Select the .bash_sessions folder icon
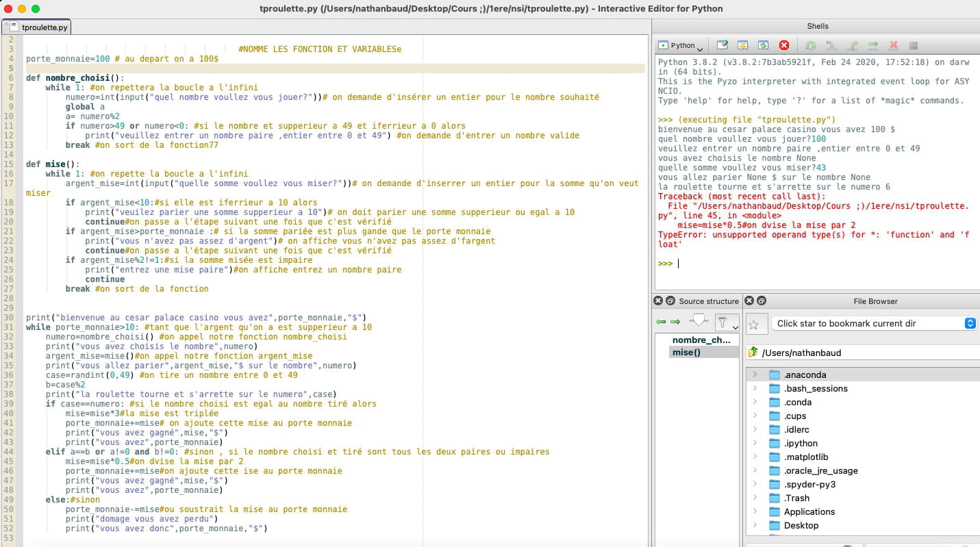 coord(775,388)
